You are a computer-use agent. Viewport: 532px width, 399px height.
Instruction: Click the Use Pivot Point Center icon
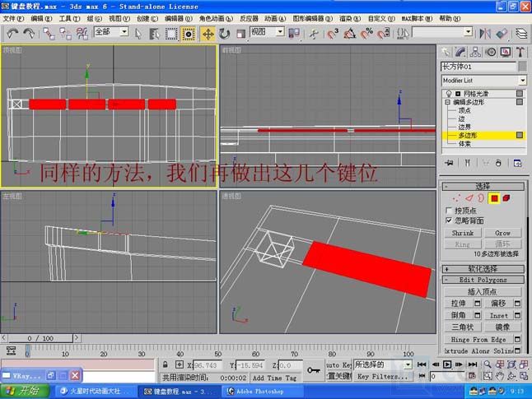[x=294, y=34]
